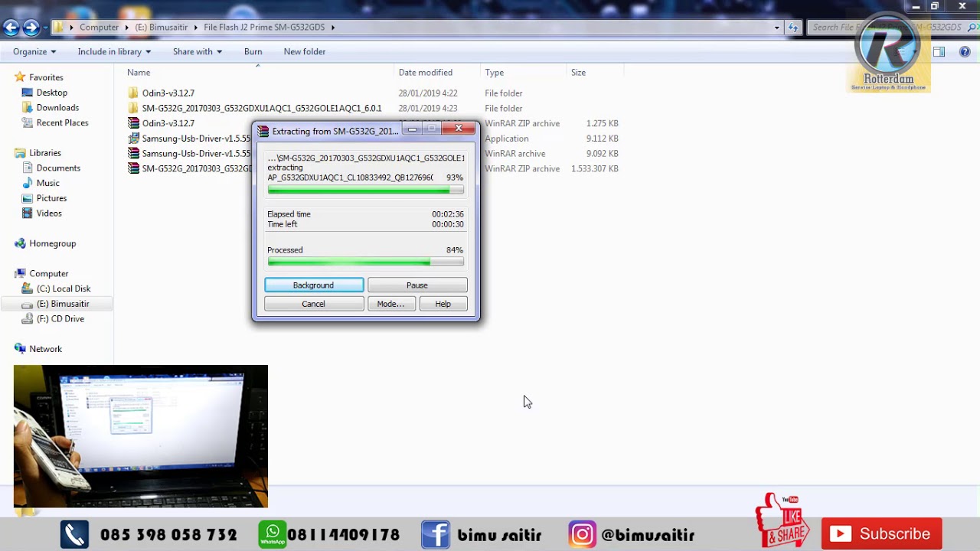Click the Background button in extraction dialog
Viewport: 980px width, 551px height.
pos(314,285)
